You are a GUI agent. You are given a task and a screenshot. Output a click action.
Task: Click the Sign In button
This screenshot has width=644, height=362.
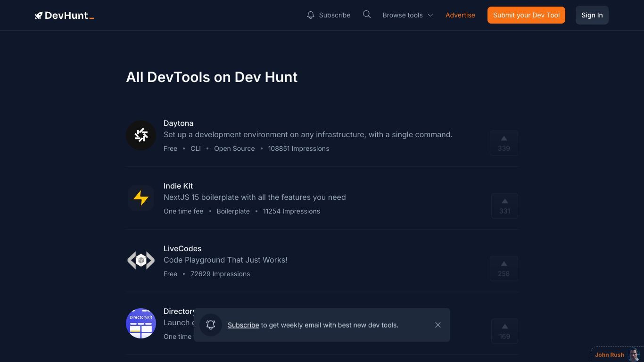pyautogui.click(x=592, y=15)
